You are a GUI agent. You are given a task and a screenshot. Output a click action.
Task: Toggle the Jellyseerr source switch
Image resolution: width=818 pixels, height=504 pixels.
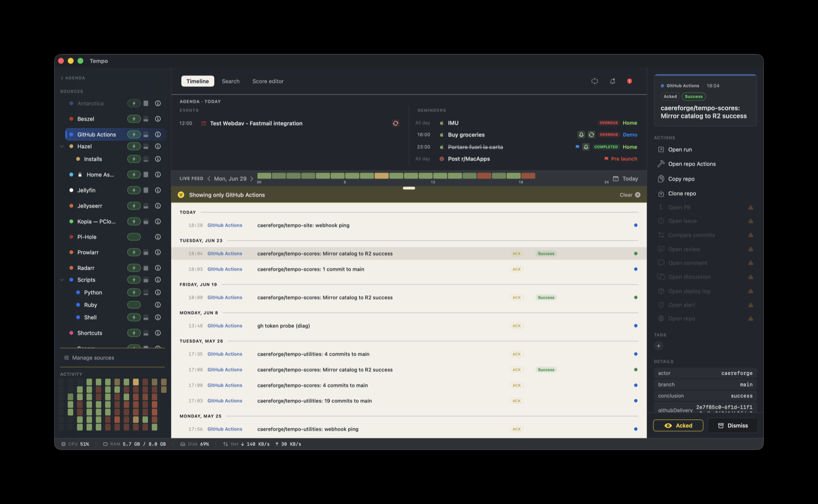click(x=134, y=205)
